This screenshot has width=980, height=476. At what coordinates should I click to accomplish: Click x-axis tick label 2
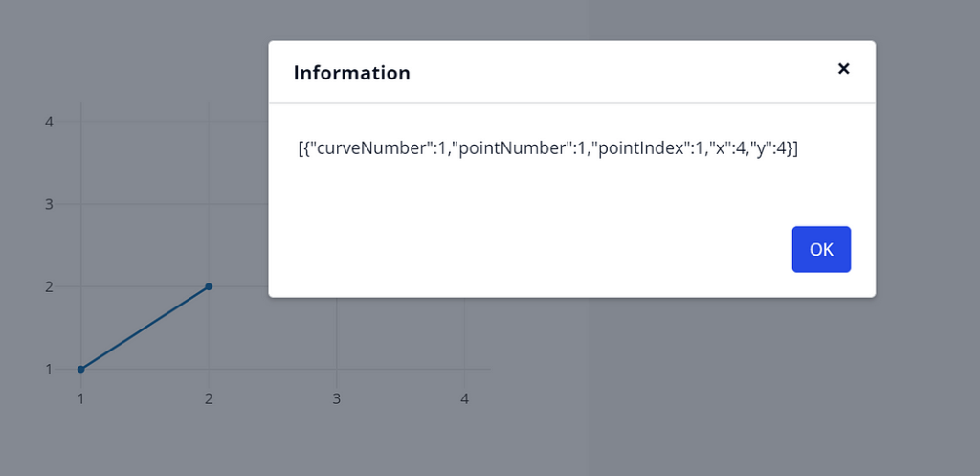[x=209, y=398]
